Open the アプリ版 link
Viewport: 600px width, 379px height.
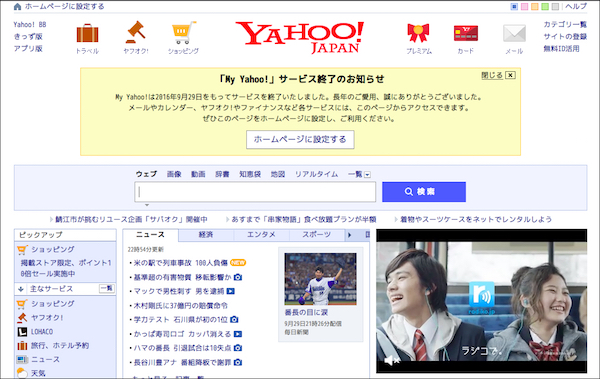[x=28, y=49]
